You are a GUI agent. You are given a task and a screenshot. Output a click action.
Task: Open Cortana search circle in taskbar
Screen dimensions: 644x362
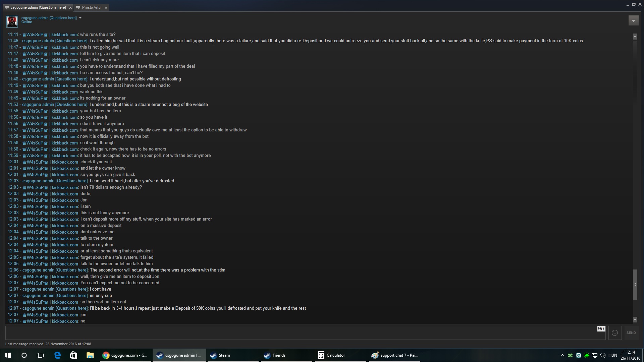24,355
